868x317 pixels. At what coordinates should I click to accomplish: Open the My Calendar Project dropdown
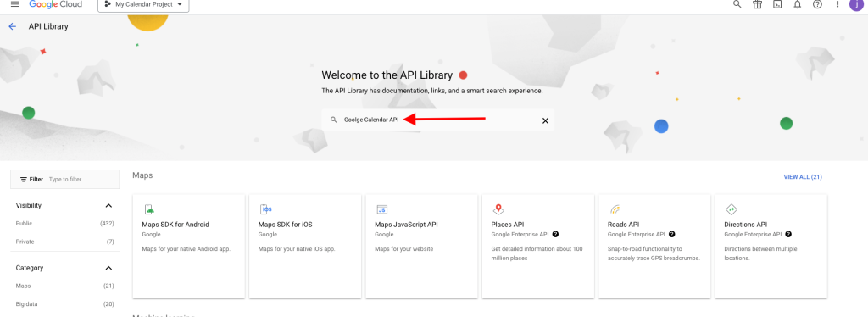(143, 5)
